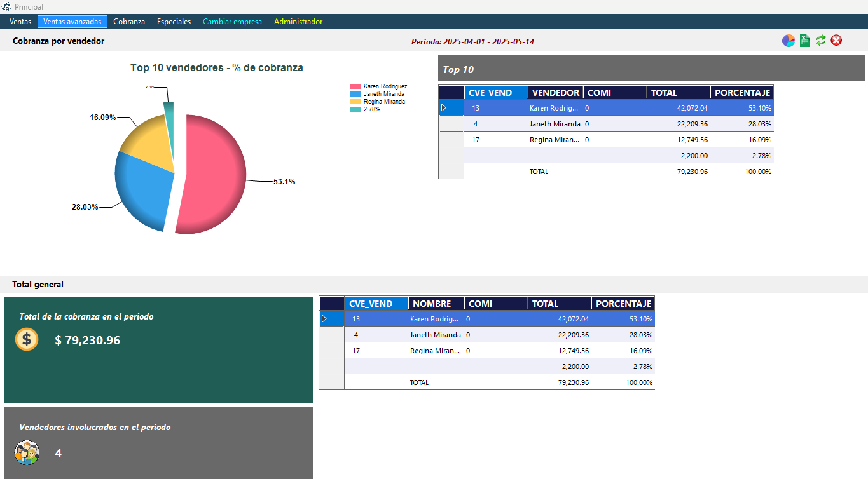Screen dimensions: 868x479
Task: Select Janeth Miranda row in Top 10 table
Action: (x=555, y=124)
